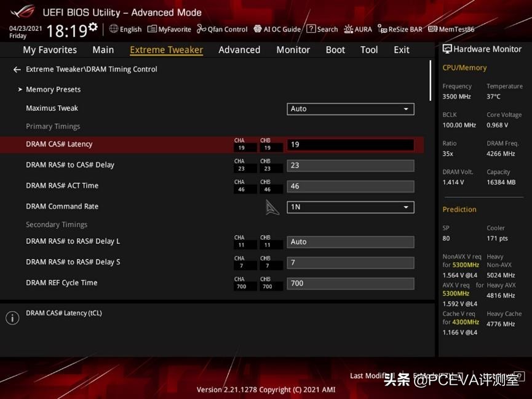Click the globe language icon
Screen dimensions: 532x399
click(x=114, y=29)
